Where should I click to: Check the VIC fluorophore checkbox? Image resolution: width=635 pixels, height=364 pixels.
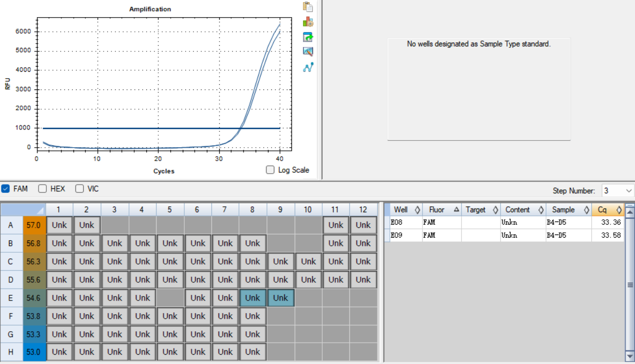click(x=80, y=189)
